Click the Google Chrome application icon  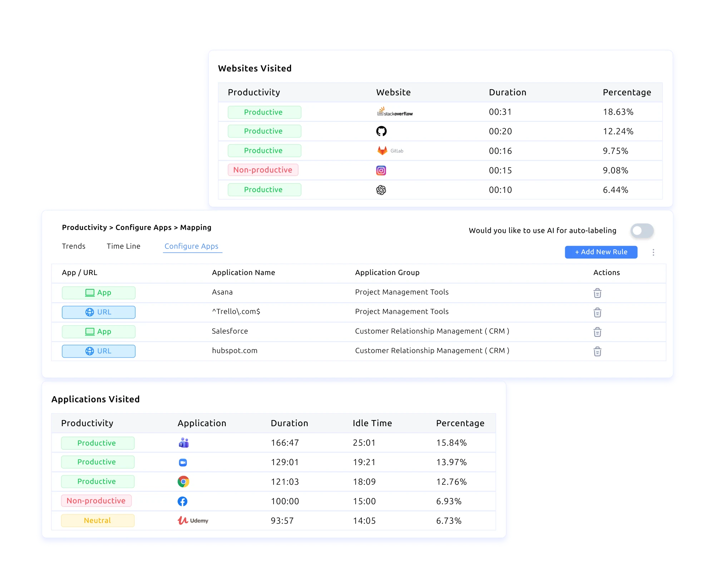coord(183,482)
